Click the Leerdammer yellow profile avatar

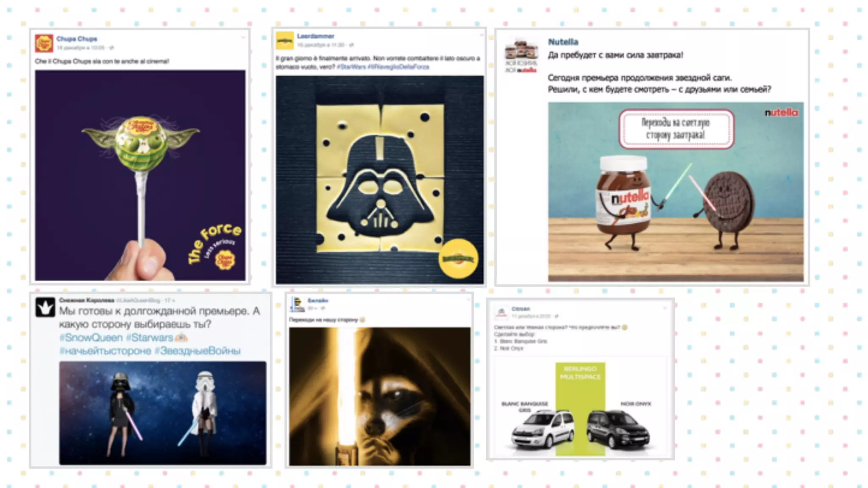[x=285, y=41]
